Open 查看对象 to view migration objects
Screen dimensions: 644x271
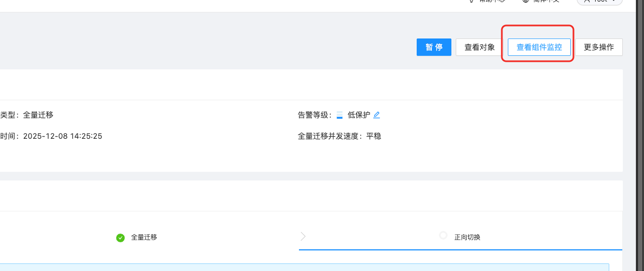click(479, 47)
